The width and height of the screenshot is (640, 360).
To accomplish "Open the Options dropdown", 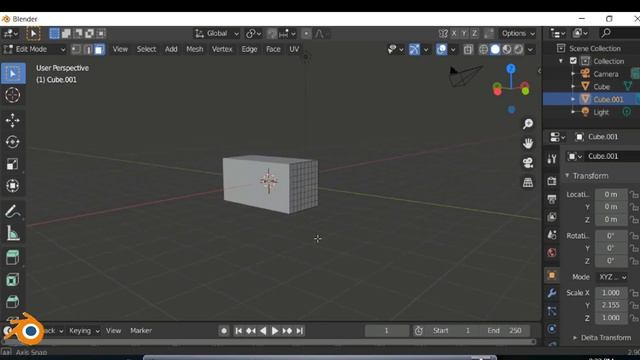I will tap(518, 33).
